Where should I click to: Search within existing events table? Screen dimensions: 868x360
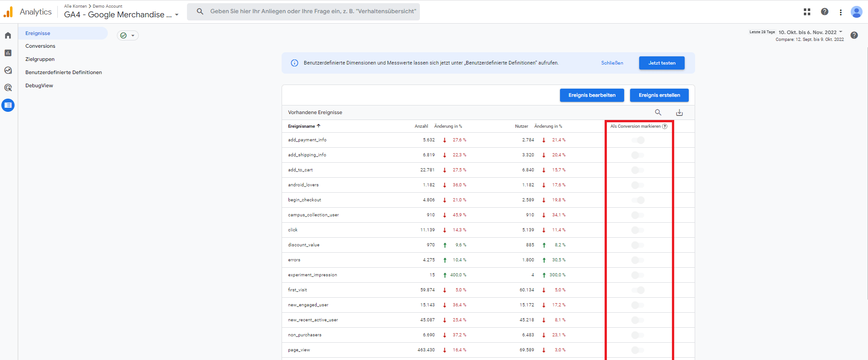(x=658, y=112)
